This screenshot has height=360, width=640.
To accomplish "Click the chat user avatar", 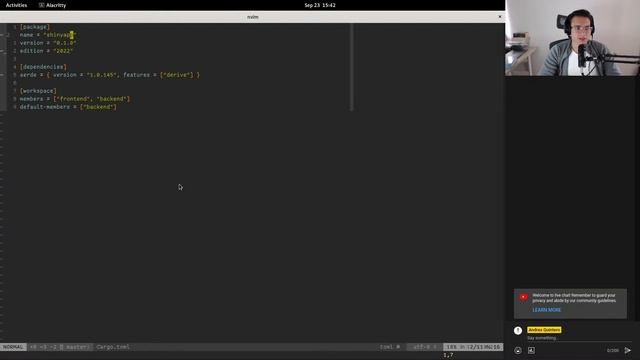I will point(518,331).
